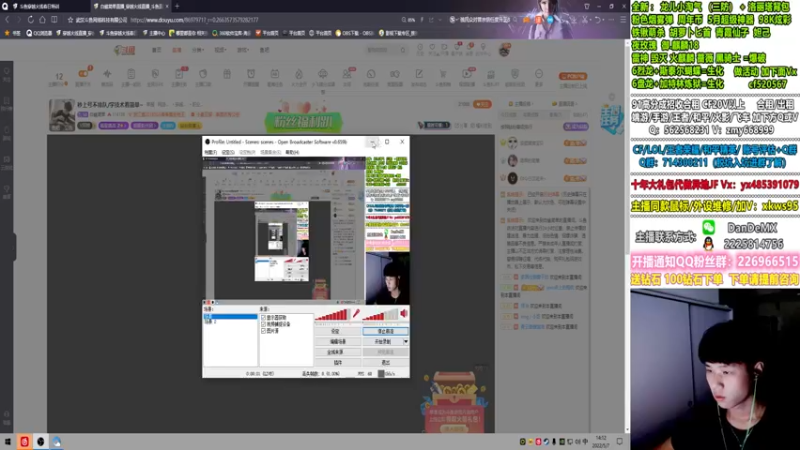Screen dimensions: 800x450
Task: Open the 帮助 menu in OBS
Action: (292, 152)
